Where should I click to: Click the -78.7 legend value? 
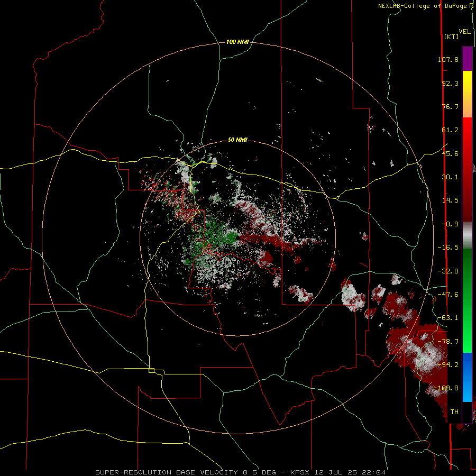pos(448,342)
